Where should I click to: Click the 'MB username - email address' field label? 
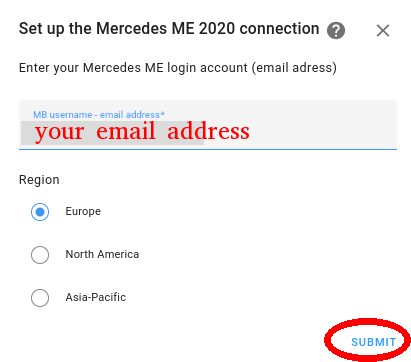point(97,115)
